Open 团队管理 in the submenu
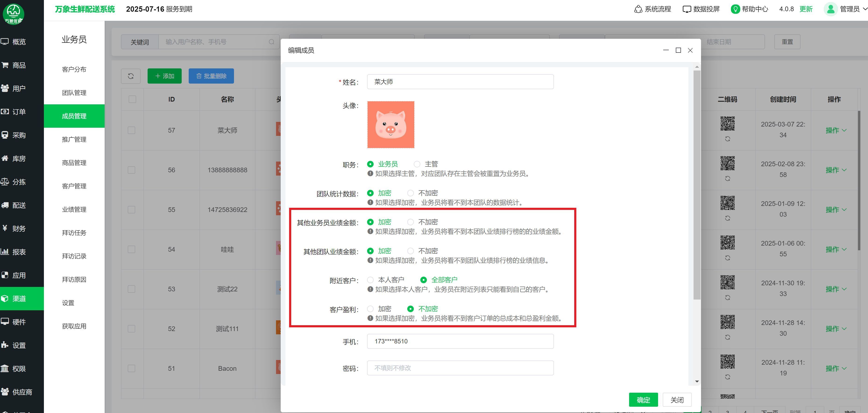The width and height of the screenshot is (868, 413). pos(74,93)
